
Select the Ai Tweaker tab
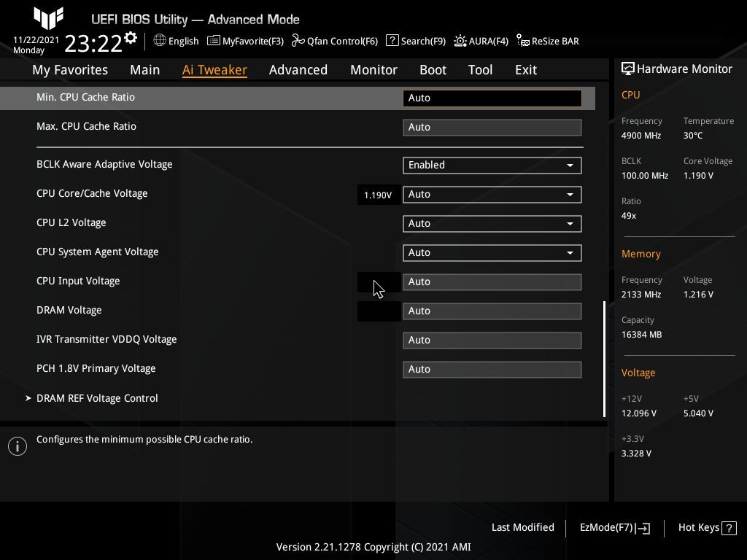click(x=214, y=70)
